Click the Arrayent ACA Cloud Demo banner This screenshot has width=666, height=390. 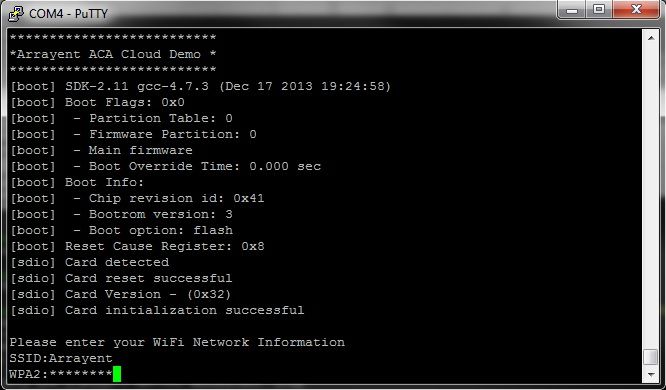(113, 54)
